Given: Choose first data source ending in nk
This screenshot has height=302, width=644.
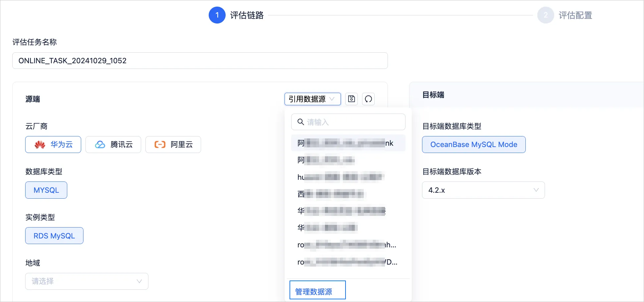Looking at the screenshot, I should (x=348, y=143).
